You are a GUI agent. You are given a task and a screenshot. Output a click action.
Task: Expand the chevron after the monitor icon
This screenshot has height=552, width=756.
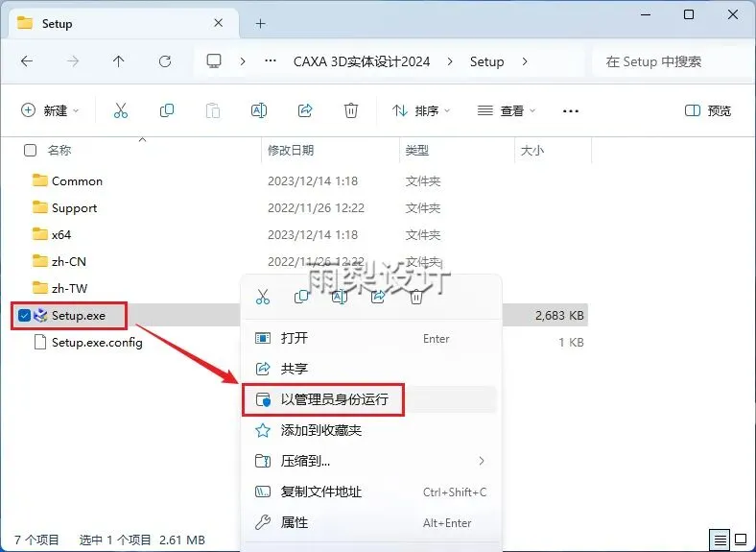click(243, 61)
